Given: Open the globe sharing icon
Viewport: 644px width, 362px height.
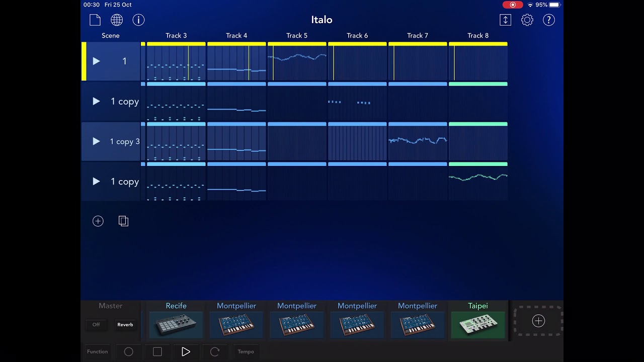Looking at the screenshot, I should [117, 20].
